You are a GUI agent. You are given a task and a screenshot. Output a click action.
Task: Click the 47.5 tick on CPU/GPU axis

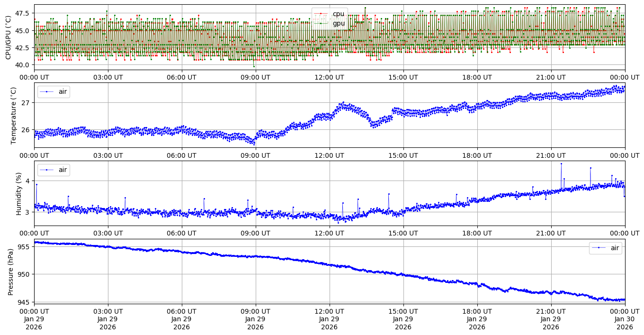[x=24, y=13]
